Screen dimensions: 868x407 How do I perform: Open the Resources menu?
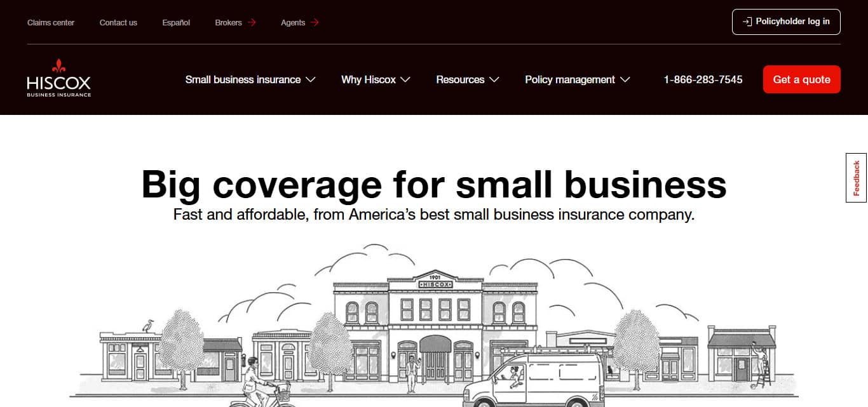click(468, 79)
